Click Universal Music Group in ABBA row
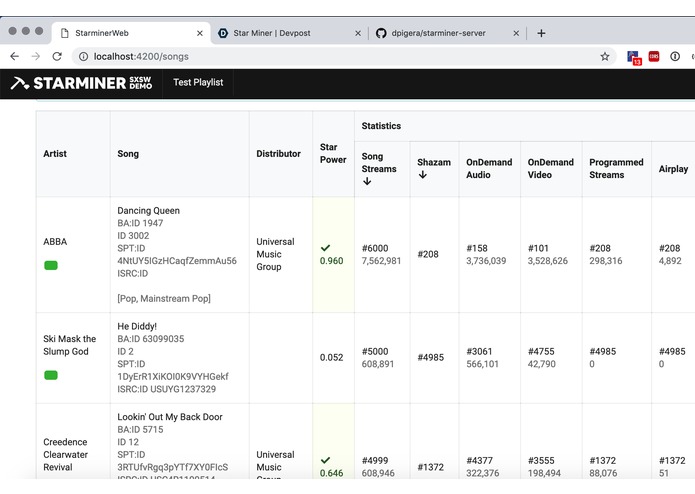This screenshot has width=695, height=494. click(x=275, y=254)
